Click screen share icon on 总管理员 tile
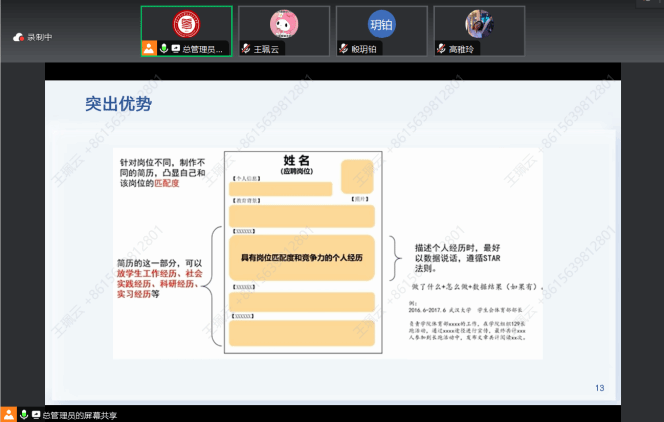This screenshot has width=664, height=422. point(176,48)
